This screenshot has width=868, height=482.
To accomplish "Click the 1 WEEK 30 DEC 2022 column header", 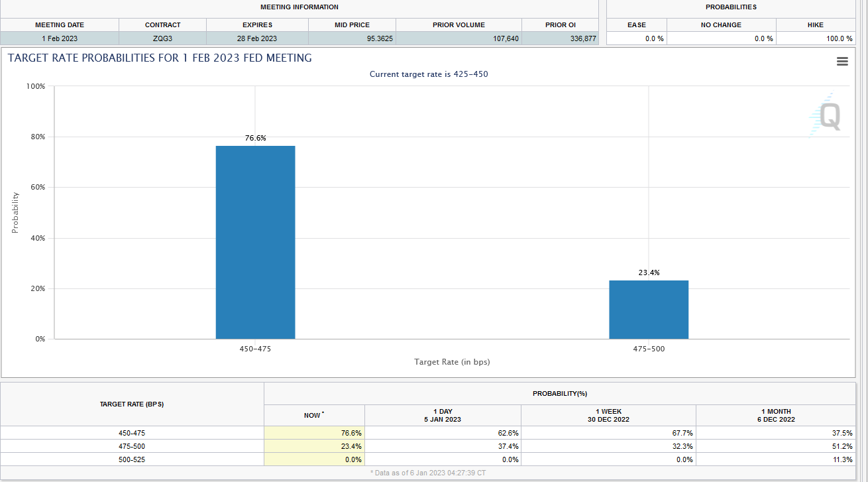I will pos(608,415).
